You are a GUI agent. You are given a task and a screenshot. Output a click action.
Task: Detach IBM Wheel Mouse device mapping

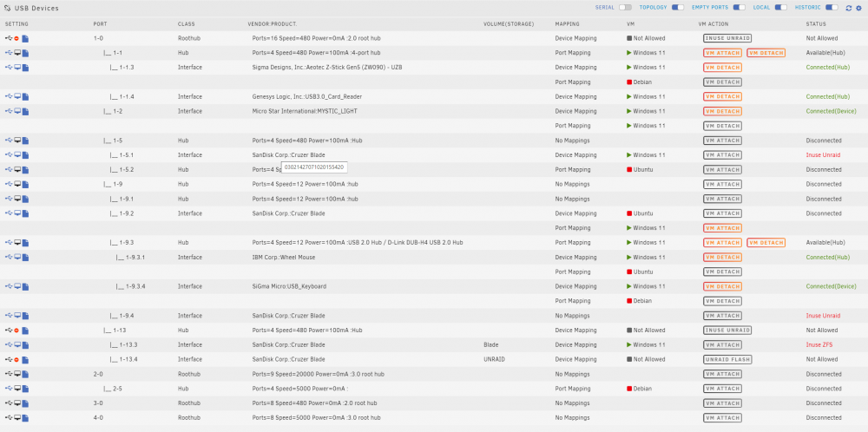pyautogui.click(x=722, y=258)
